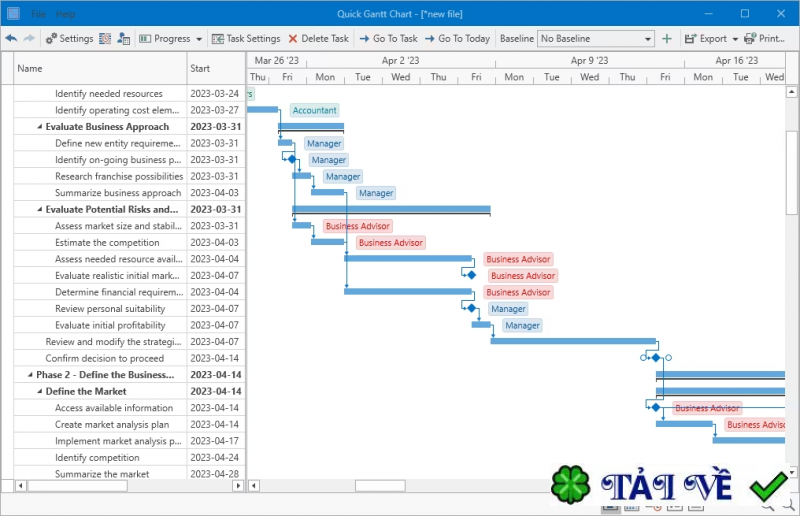Select the Confirm decision to proceed task
The image size is (800, 516).
105,358
